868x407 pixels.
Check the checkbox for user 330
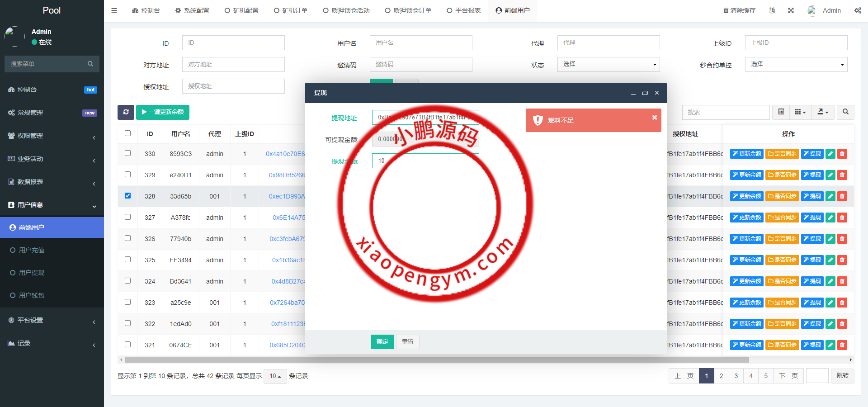[x=128, y=153]
